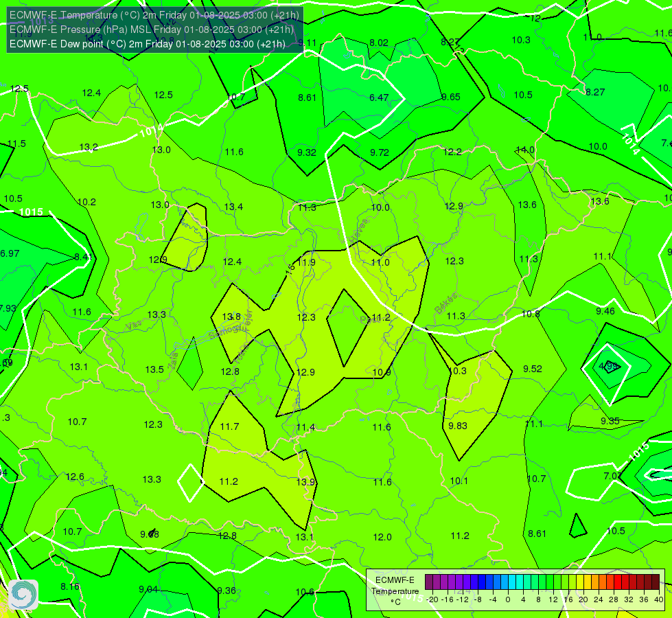Click the 8.16 temperature value

coord(70,586)
